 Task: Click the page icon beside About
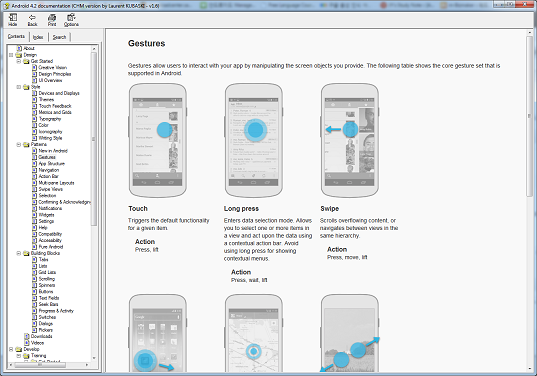tap(20, 48)
